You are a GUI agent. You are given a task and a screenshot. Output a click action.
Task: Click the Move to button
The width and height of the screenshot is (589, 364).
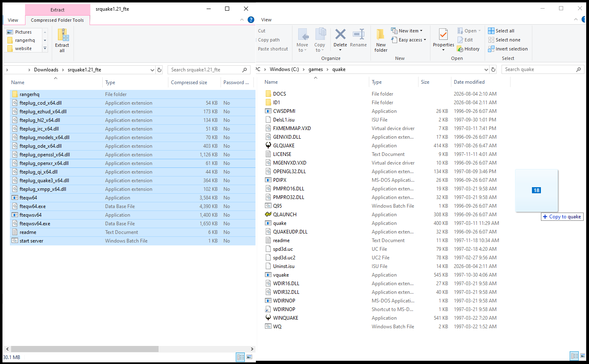[x=302, y=40]
